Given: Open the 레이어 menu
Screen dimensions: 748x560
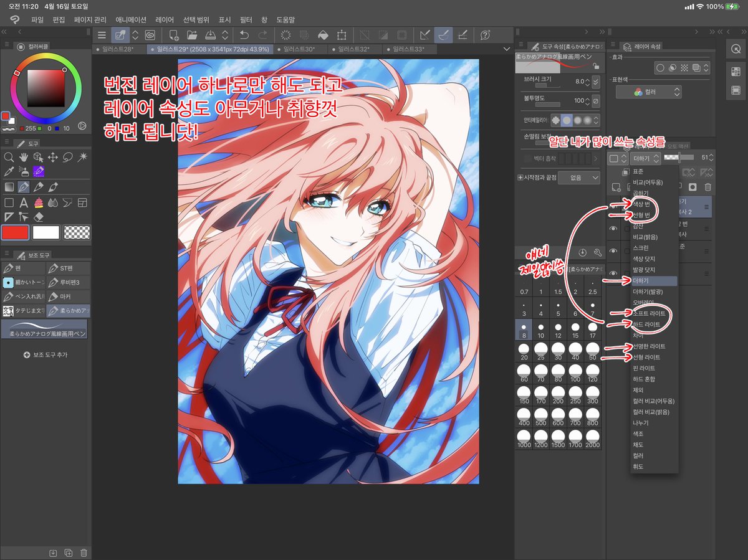Looking at the screenshot, I should [165, 20].
